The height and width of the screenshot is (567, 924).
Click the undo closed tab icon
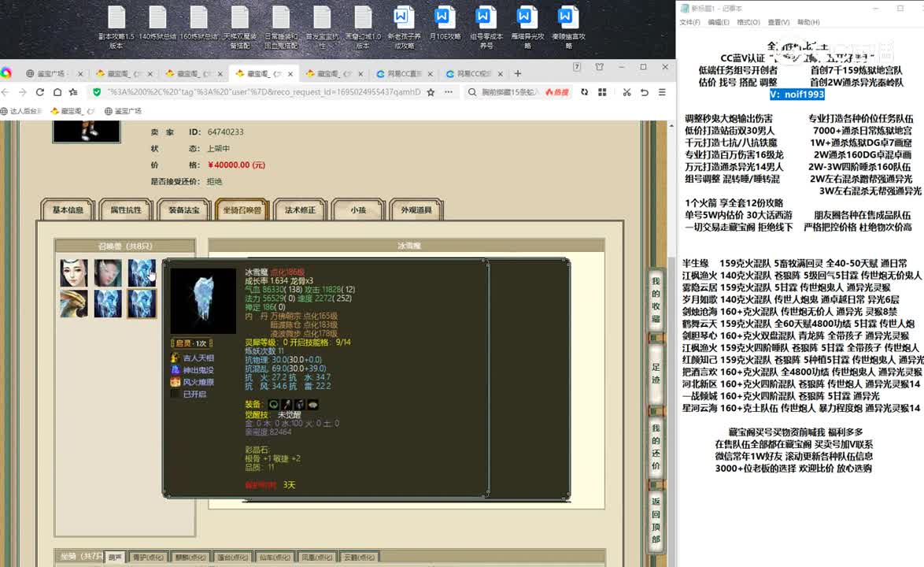pos(644,92)
